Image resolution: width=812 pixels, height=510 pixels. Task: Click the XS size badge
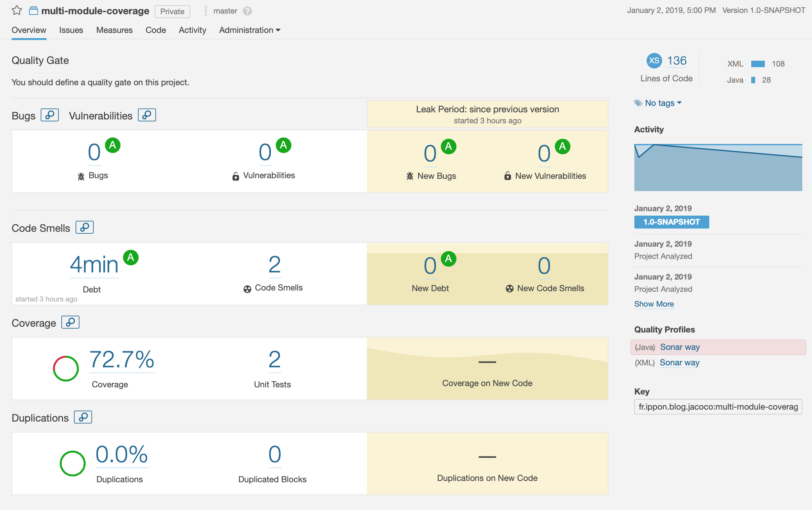(x=653, y=61)
